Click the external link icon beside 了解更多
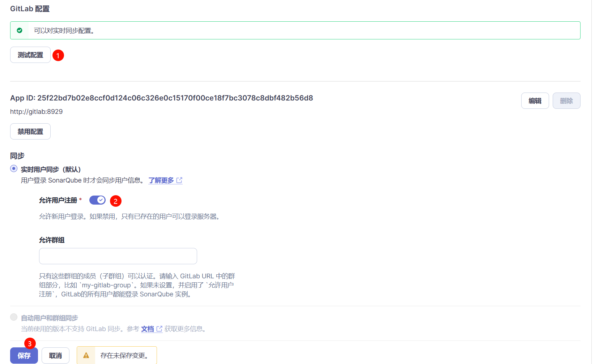This screenshot has height=364, width=595. 179,180
